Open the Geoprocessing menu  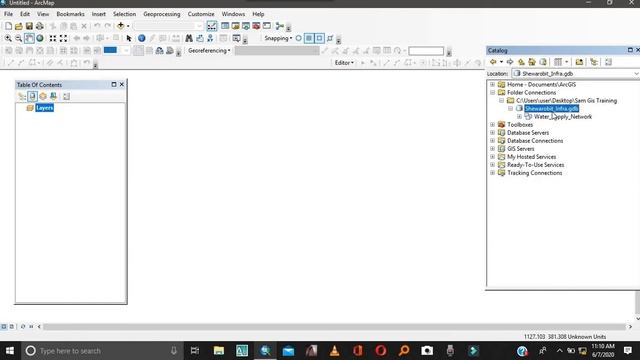[x=162, y=14]
